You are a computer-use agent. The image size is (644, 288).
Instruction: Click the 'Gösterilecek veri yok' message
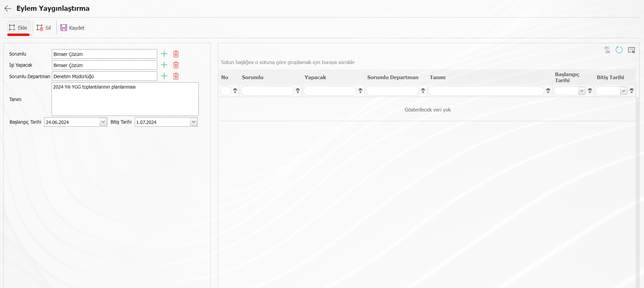pos(427,110)
